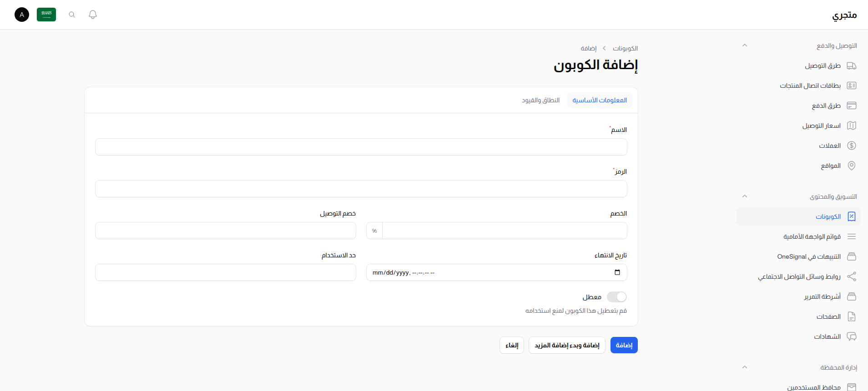
Task: Toggle the معطل coupon disable switch
Action: 617,296
